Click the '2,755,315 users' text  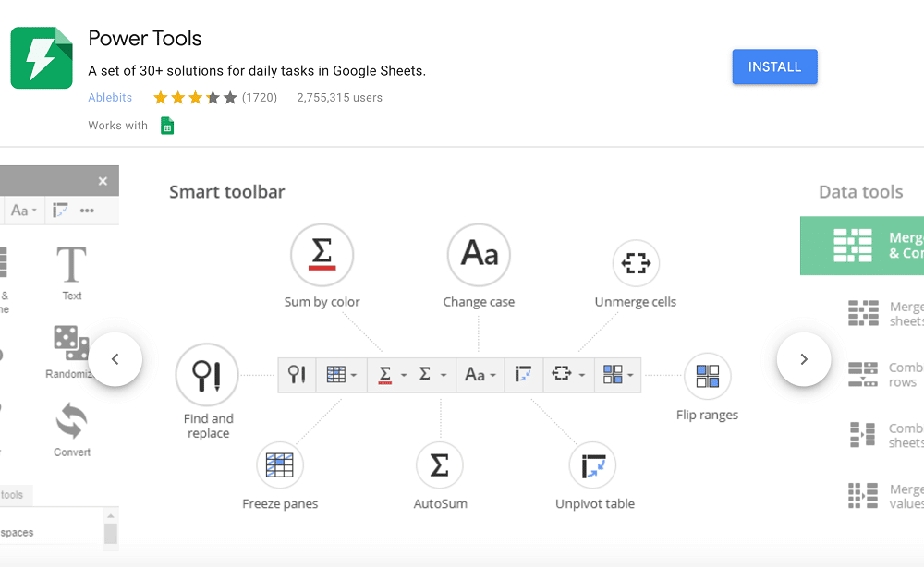pos(339,98)
